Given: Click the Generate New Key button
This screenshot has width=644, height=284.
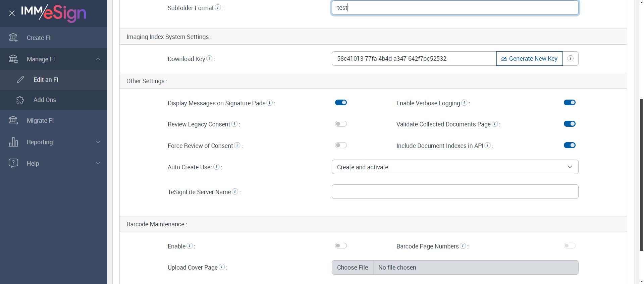Looking at the screenshot, I should coord(529,59).
